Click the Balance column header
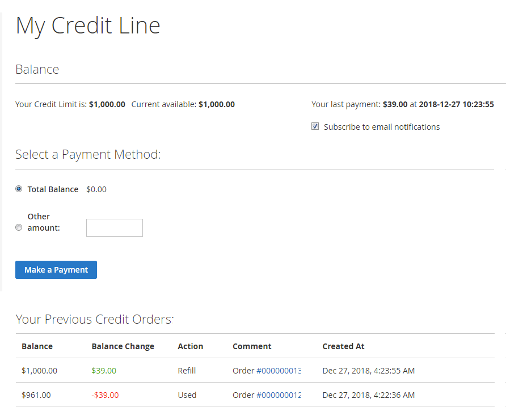The height and width of the screenshot is (420, 506). 37,346
